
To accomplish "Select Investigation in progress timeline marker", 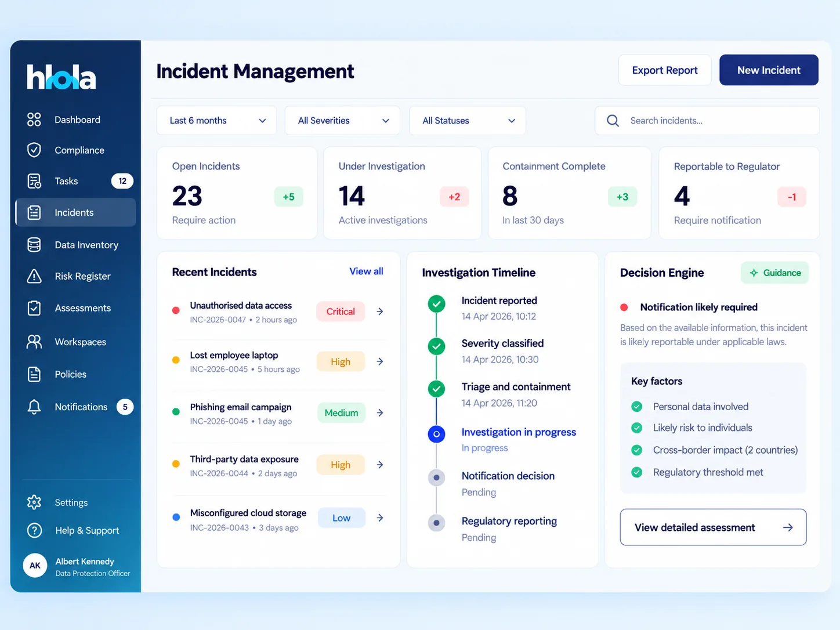I will coord(436,434).
